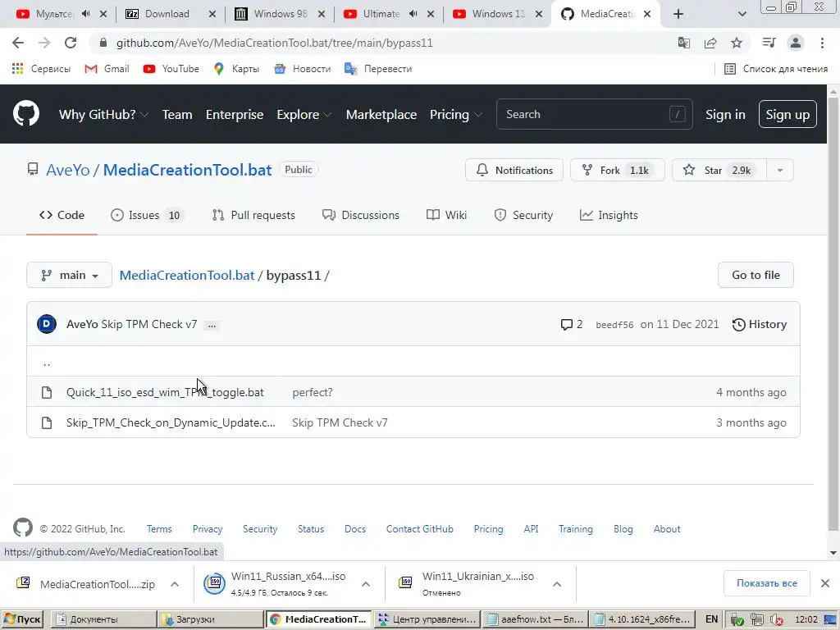Open History of commits
840x630 pixels.
pos(759,324)
